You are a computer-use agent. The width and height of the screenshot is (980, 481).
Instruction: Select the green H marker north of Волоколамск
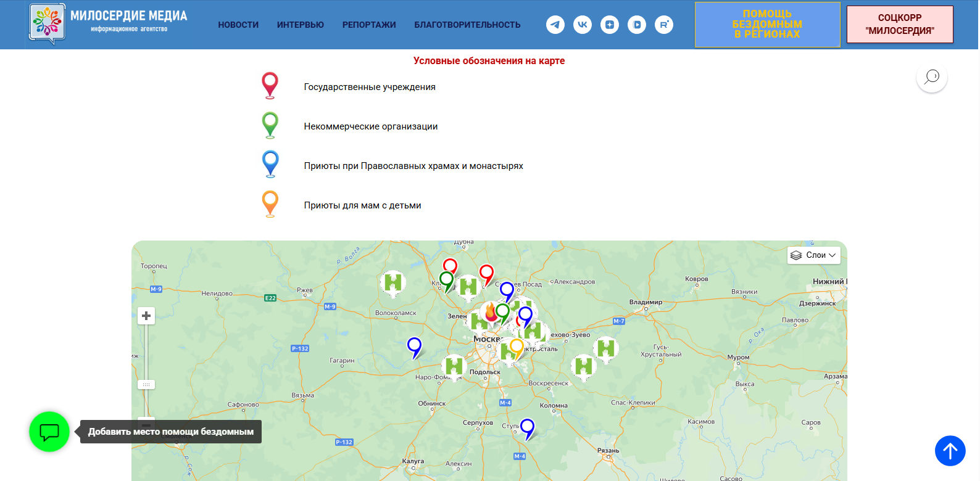point(393,284)
